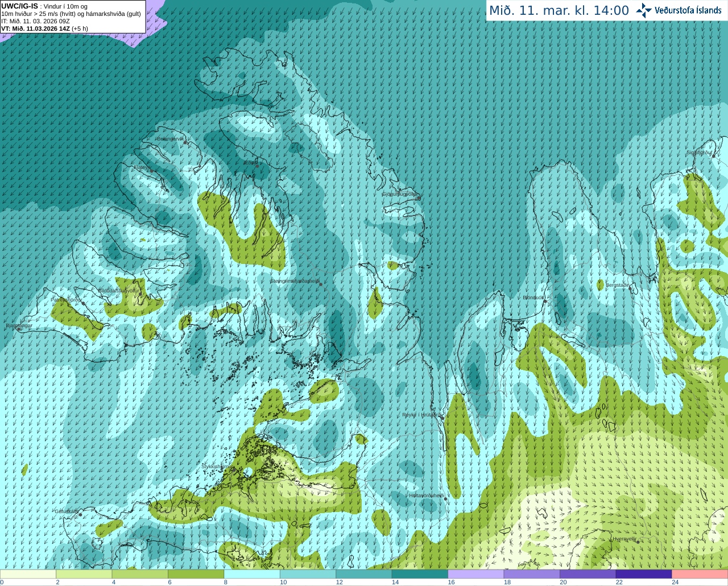This screenshot has height=586, width=728.
Task: Click the 12–14 m/s teal legend swatch
Action: click(x=364, y=574)
